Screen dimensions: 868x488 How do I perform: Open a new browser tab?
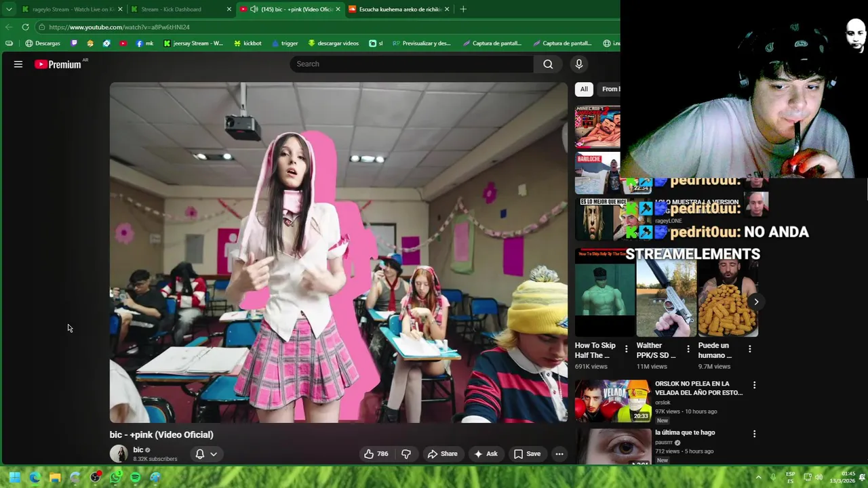point(463,9)
